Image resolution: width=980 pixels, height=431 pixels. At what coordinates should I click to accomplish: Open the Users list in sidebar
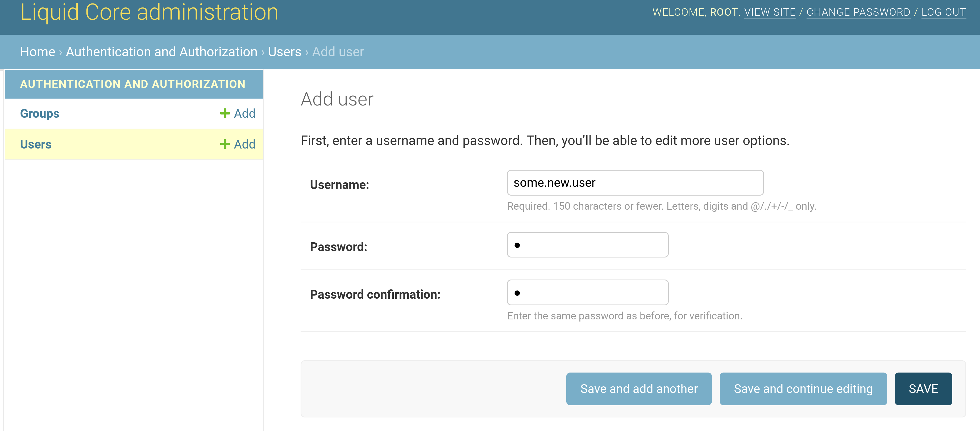coord(35,145)
